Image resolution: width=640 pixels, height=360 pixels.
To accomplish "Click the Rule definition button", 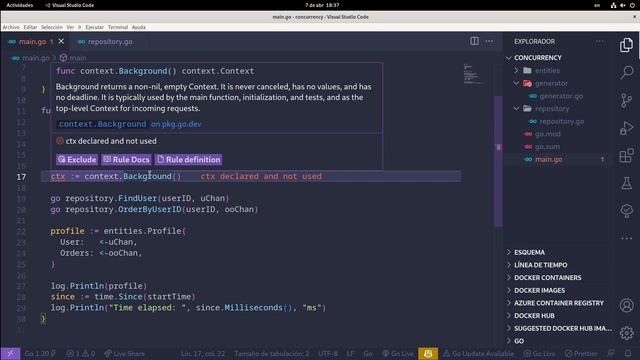I will [189, 160].
